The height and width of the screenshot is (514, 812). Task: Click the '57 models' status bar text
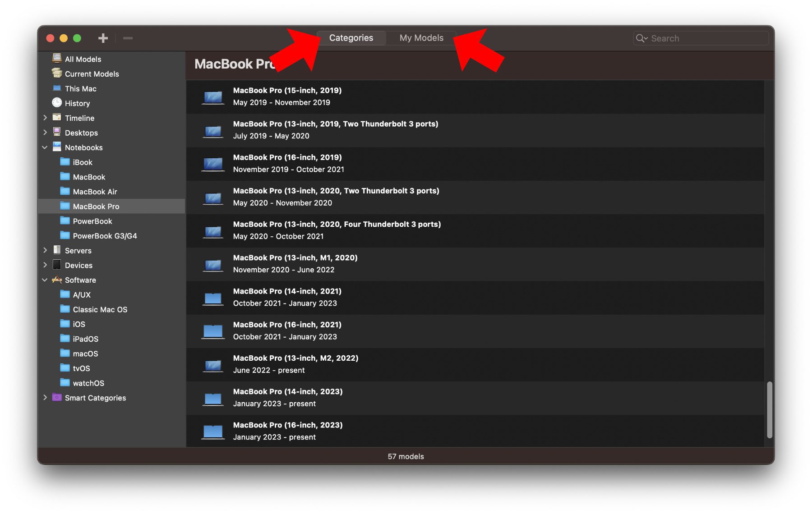pos(406,456)
